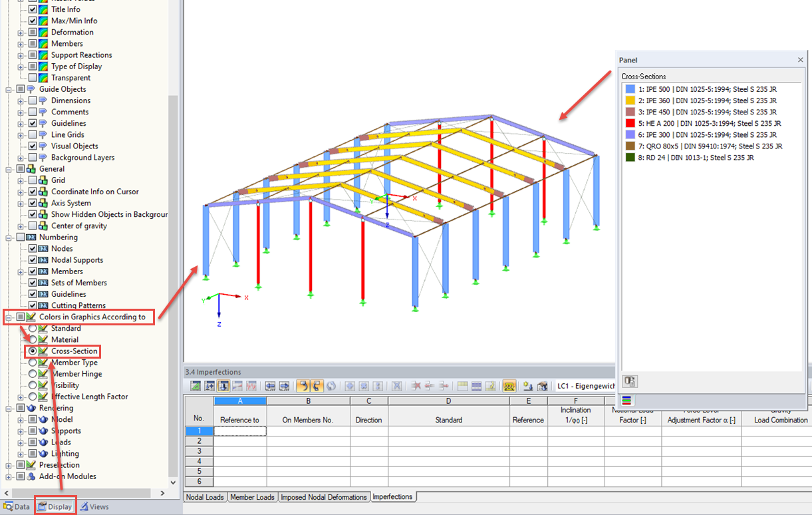Screen dimensions: 812x515
Task: Toggle the Axis System checkbox
Action: (x=33, y=203)
